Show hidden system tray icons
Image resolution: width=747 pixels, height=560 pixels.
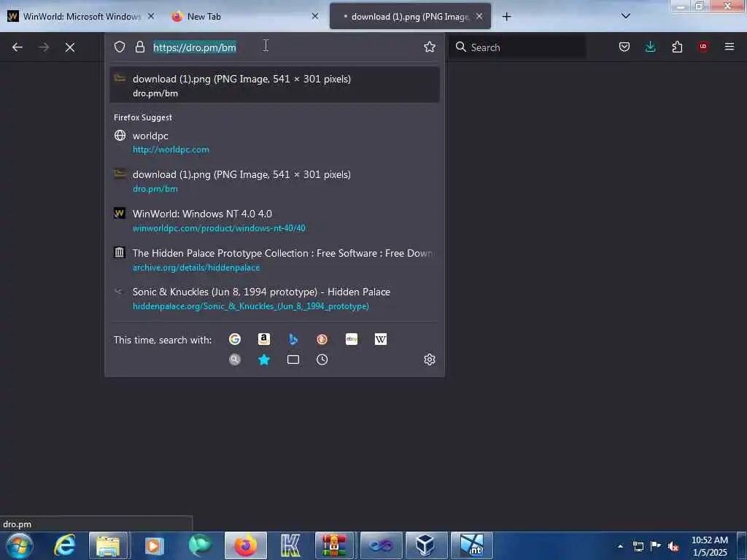[620, 546]
